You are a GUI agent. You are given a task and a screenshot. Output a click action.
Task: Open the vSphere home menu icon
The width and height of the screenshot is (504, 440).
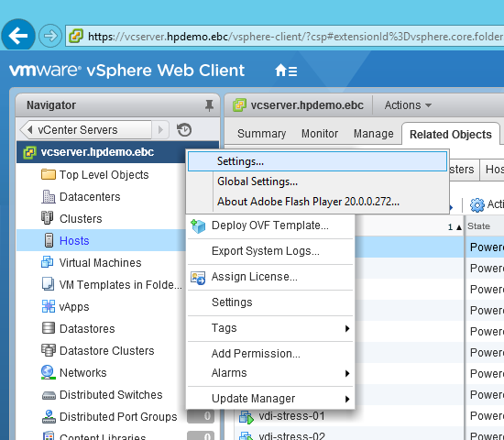point(286,71)
